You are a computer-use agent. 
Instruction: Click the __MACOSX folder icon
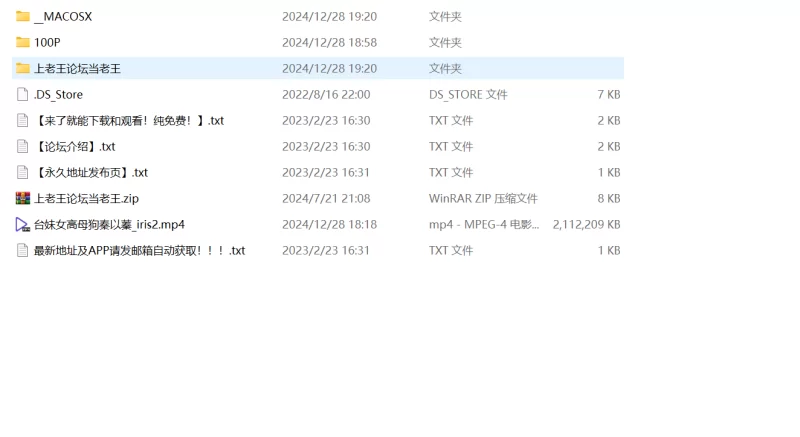(22, 16)
